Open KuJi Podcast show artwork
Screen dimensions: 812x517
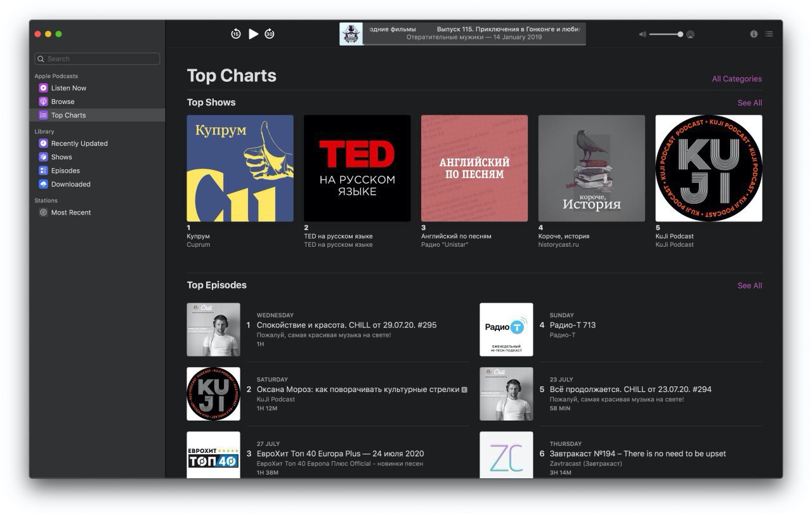(x=709, y=168)
